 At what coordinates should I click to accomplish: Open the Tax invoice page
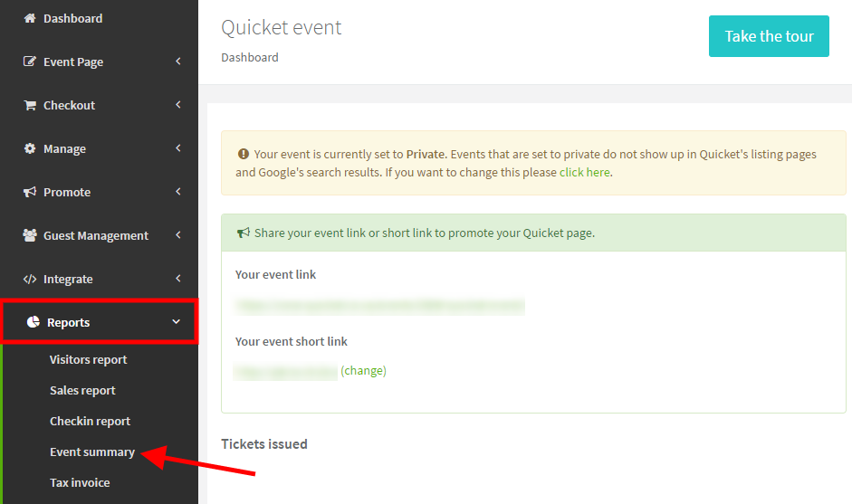(x=80, y=482)
